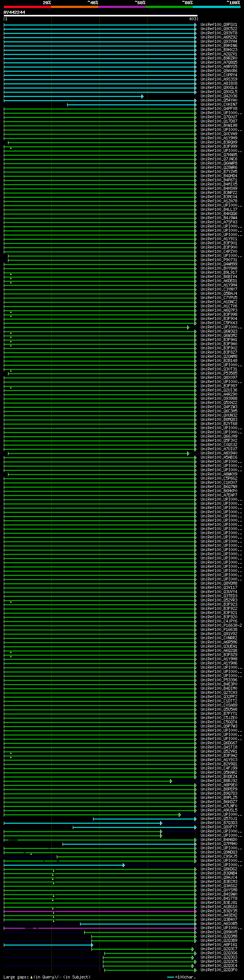Select the UniRef100_Q17D87 label
244x980 pixels.
(219, 121)
